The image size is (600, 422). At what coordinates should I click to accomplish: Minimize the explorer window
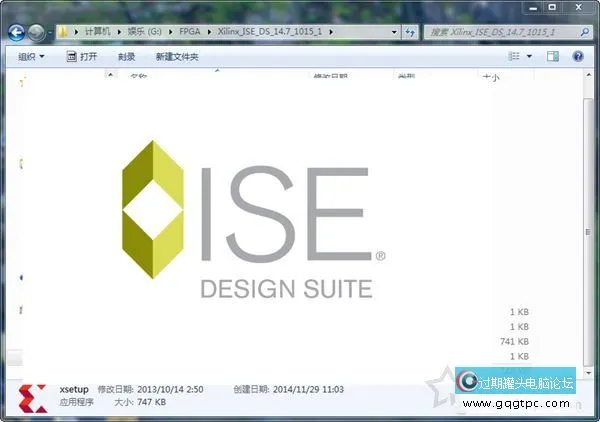coord(534,7)
